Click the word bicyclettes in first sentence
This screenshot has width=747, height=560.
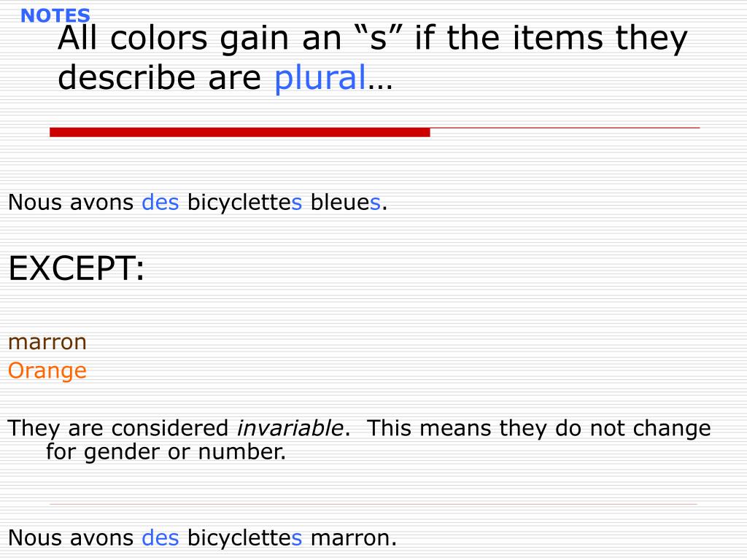pyautogui.click(x=244, y=203)
